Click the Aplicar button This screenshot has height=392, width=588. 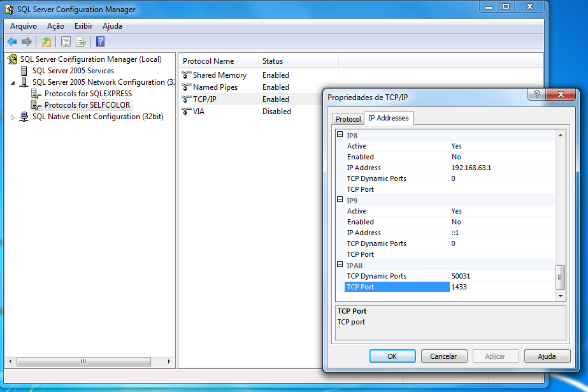tap(496, 356)
